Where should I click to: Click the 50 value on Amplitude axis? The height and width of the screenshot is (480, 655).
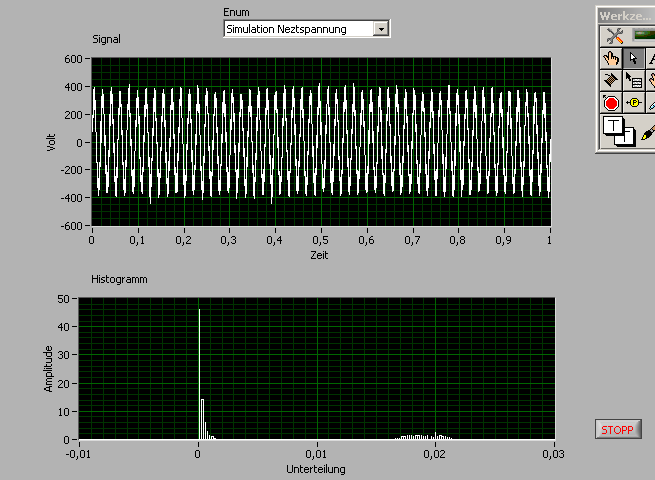tap(63, 299)
